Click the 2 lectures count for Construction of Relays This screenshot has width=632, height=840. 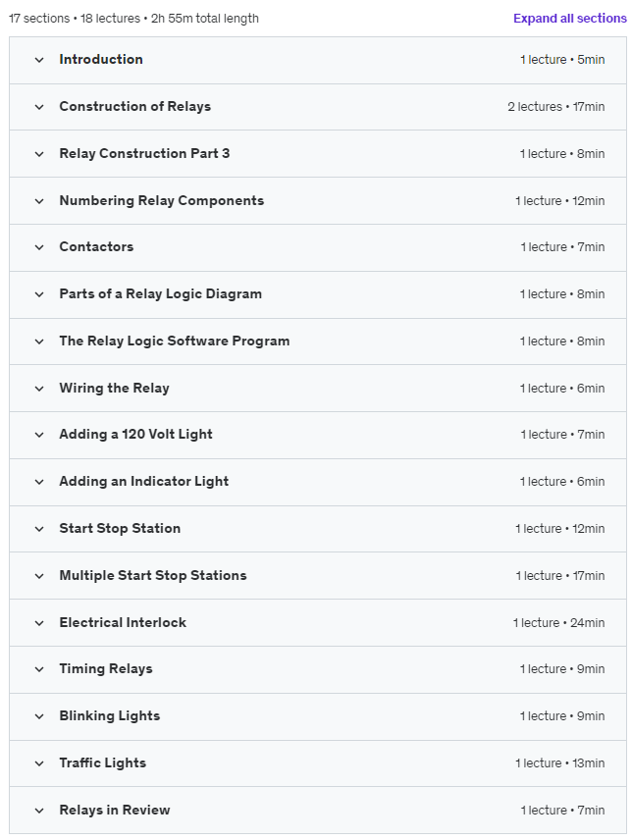point(535,107)
